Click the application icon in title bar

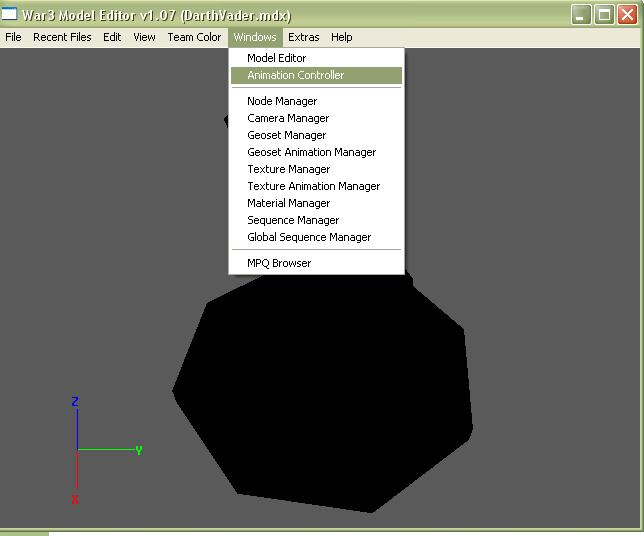tap(9, 14)
